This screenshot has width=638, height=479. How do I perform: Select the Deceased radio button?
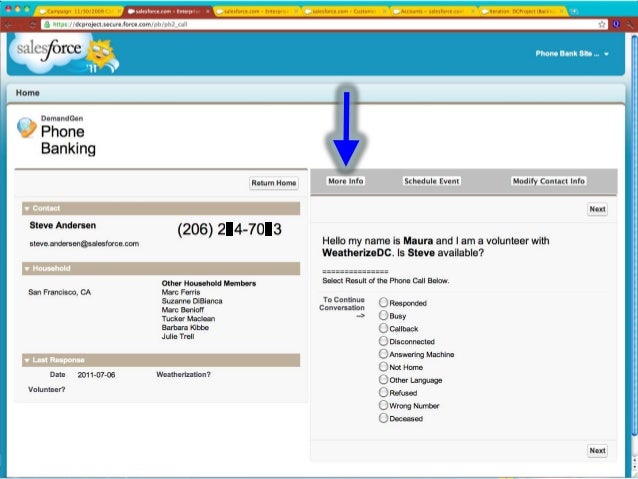point(383,418)
